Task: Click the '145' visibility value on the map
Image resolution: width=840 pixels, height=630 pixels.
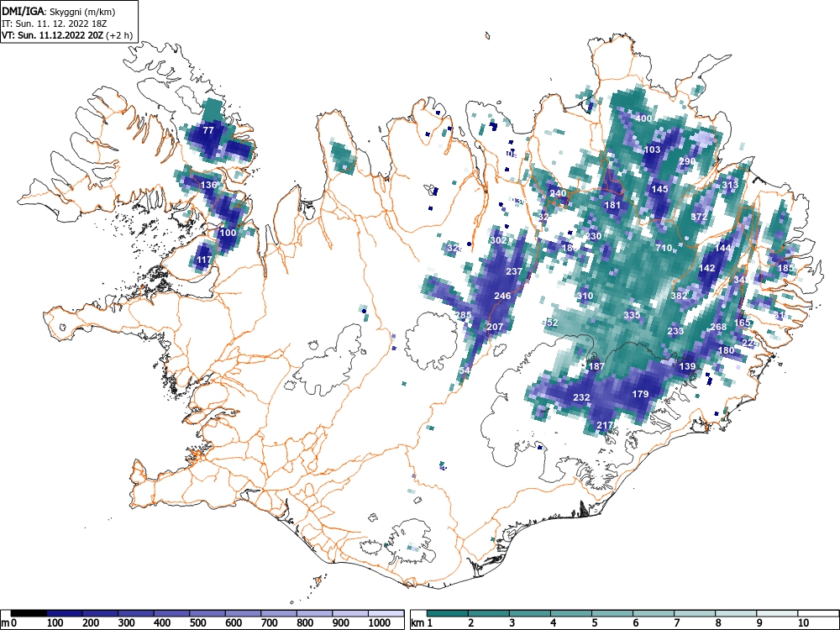Action: pos(659,189)
